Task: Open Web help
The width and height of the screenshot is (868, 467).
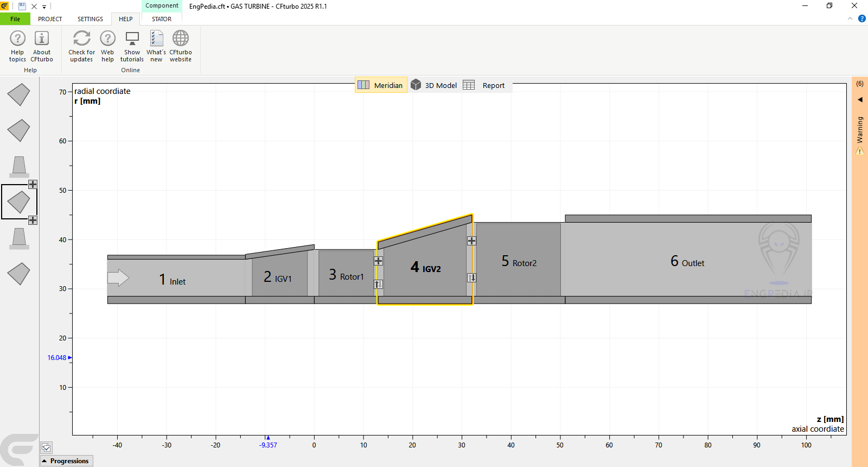Action: point(107,46)
